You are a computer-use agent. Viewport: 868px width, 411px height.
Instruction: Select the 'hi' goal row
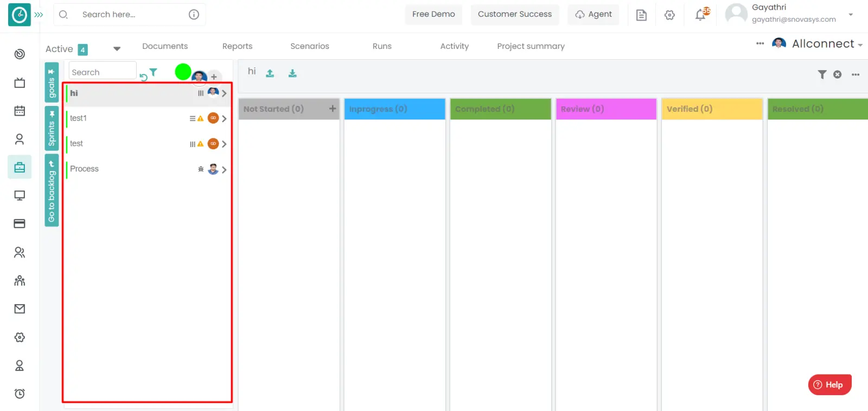pyautogui.click(x=147, y=93)
